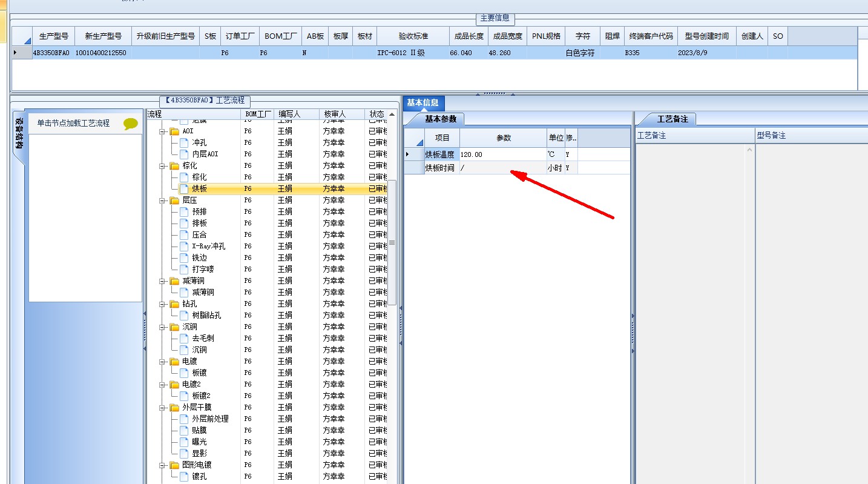868x484 pixels.
Task: Open the 基本参数 tab
Action: (440, 119)
